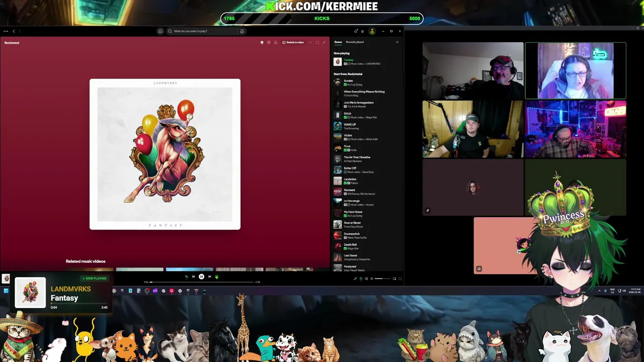Enter full screen from now-playing header

coord(317,42)
